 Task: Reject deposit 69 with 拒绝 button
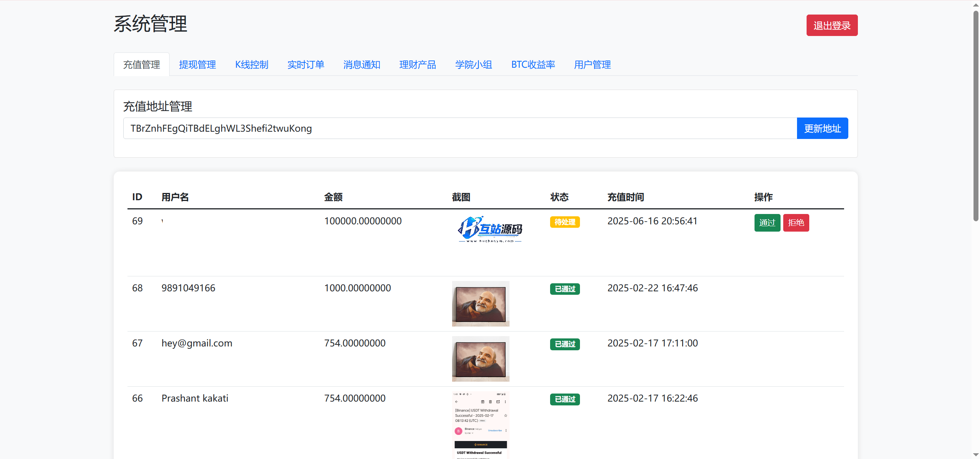pos(796,223)
